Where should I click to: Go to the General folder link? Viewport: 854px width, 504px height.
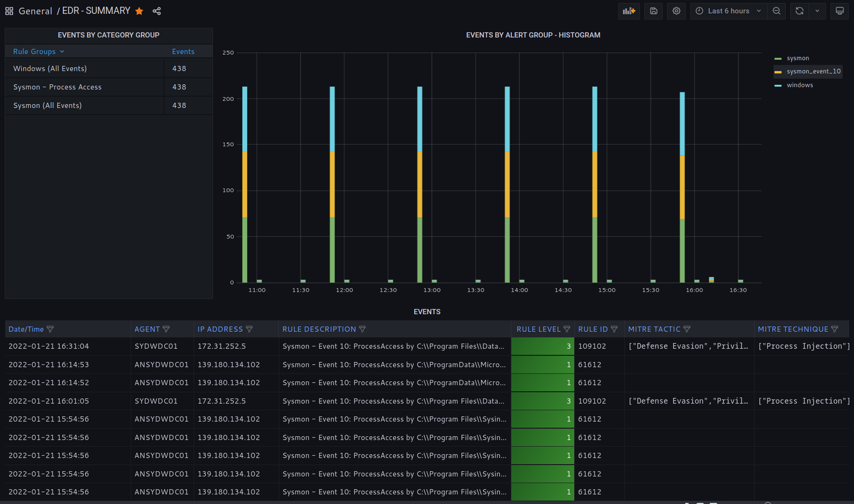(x=35, y=11)
